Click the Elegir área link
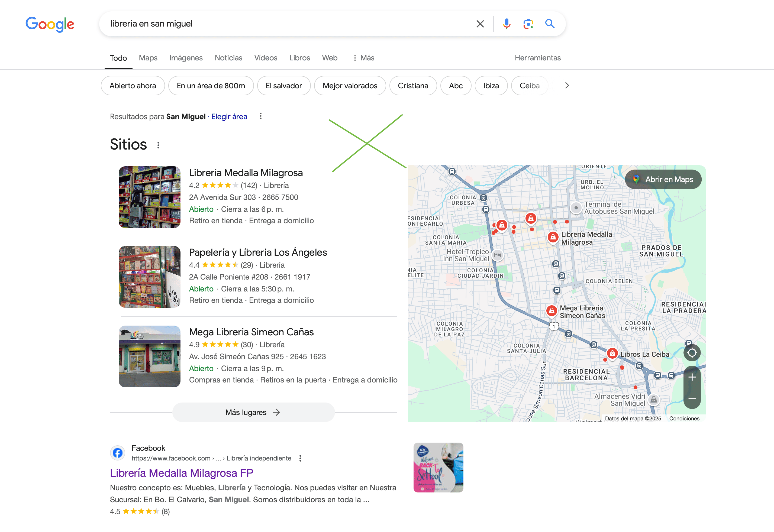This screenshot has width=774, height=532. coord(229,117)
